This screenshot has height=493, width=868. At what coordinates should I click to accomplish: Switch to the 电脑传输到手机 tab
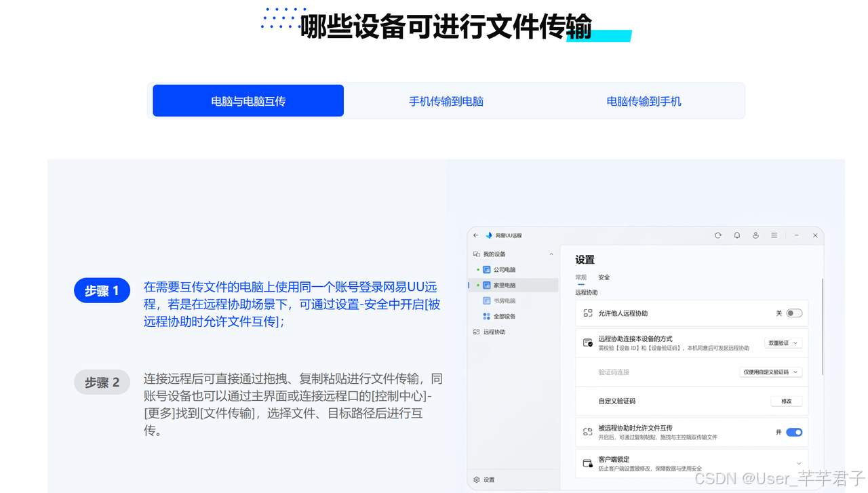click(x=644, y=101)
